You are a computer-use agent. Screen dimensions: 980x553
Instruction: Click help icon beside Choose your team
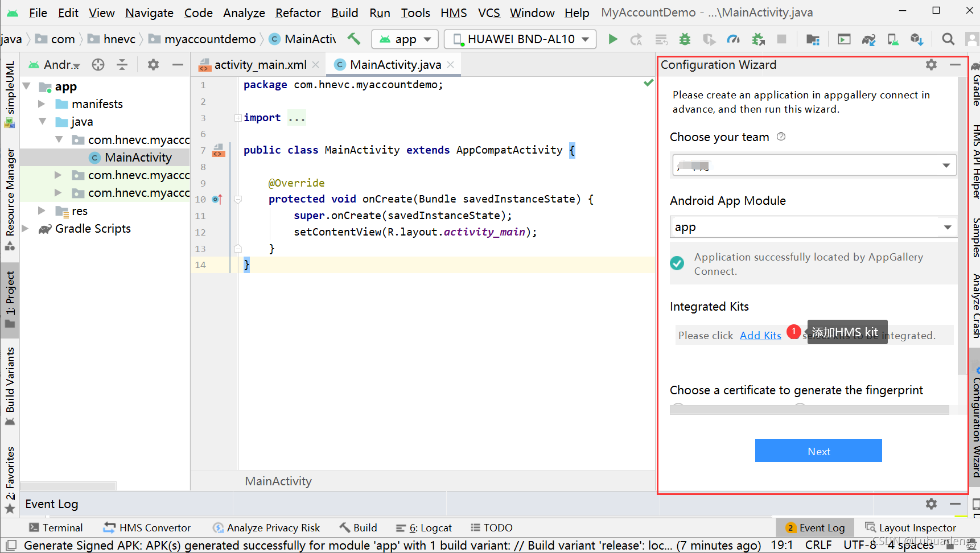pyautogui.click(x=781, y=137)
